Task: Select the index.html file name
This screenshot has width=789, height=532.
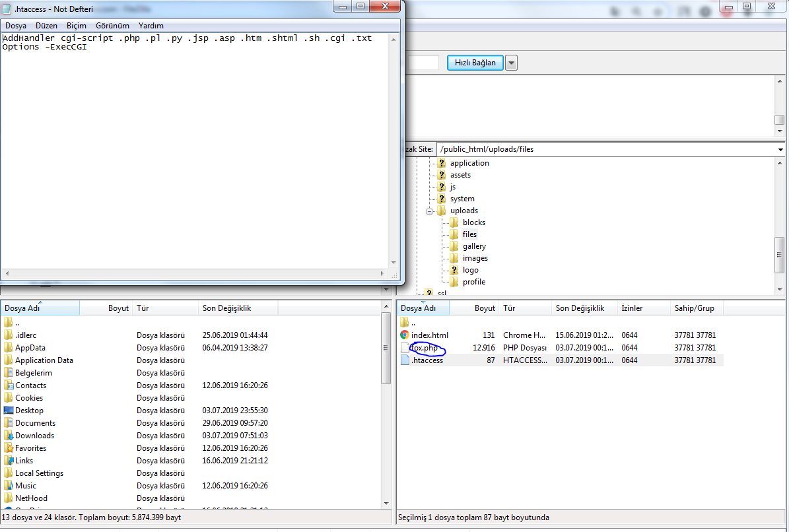Action: tap(430, 335)
